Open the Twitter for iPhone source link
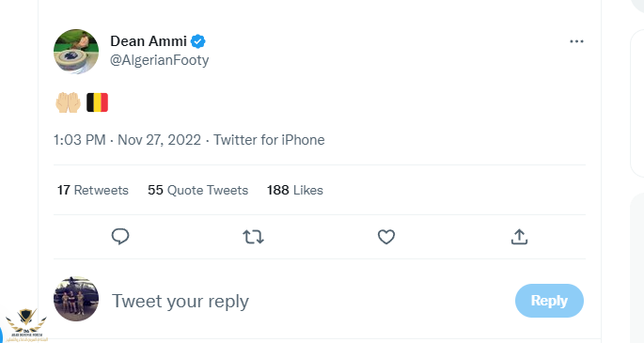644x343 pixels. [x=269, y=140]
